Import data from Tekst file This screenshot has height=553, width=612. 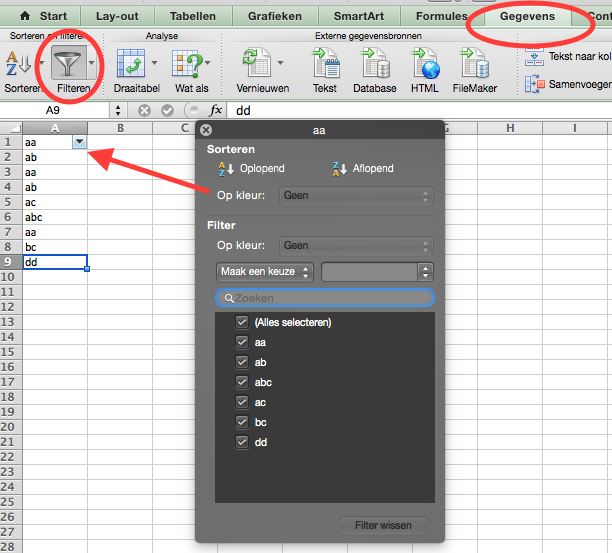[x=326, y=62]
